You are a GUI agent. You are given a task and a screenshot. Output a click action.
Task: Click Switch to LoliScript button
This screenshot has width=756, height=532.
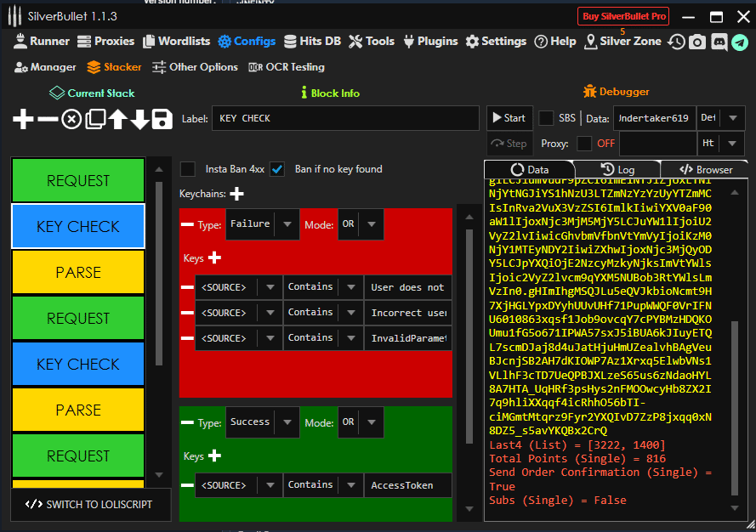[89, 504]
